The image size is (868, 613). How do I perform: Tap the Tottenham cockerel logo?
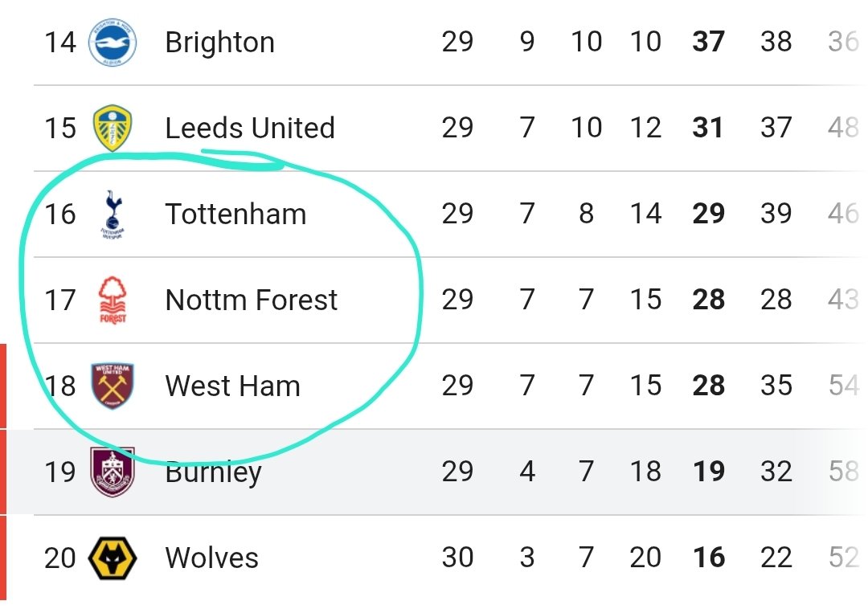pos(113,214)
